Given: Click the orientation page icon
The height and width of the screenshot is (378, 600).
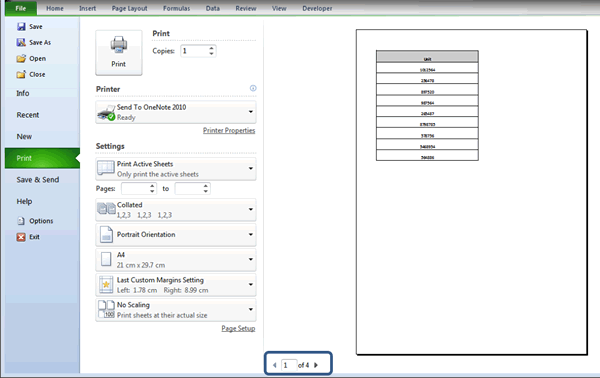Looking at the screenshot, I should (106, 235).
